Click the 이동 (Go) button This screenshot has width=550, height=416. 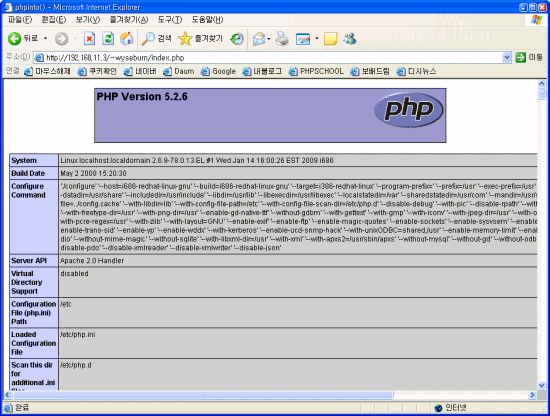pyautogui.click(x=529, y=57)
